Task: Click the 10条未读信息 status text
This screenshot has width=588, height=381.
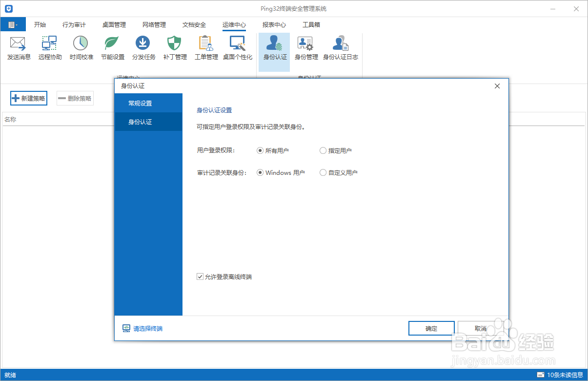Action: [565, 375]
